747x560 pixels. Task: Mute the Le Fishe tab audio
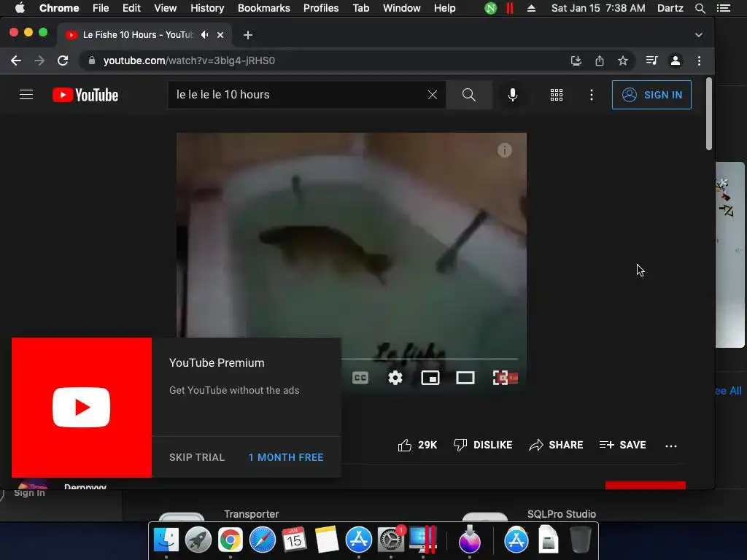[205, 35]
